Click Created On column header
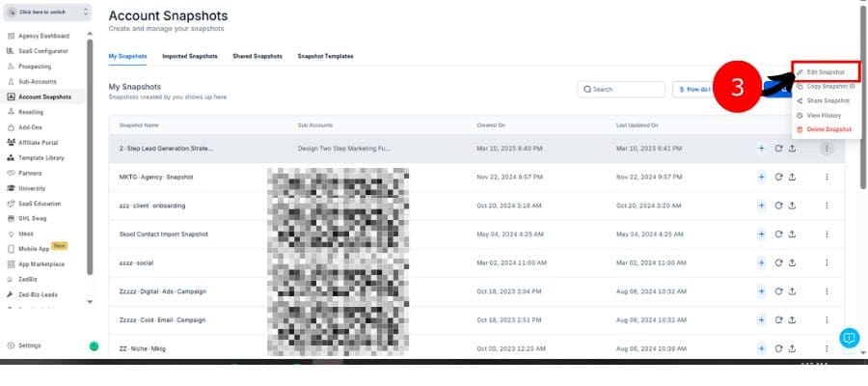Screen dimensions: 868x386 pyautogui.click(x=491, y=125)
